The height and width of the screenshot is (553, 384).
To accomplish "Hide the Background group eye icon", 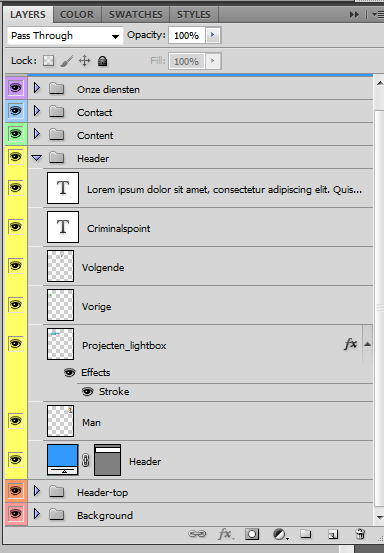I will click(16, 514).
